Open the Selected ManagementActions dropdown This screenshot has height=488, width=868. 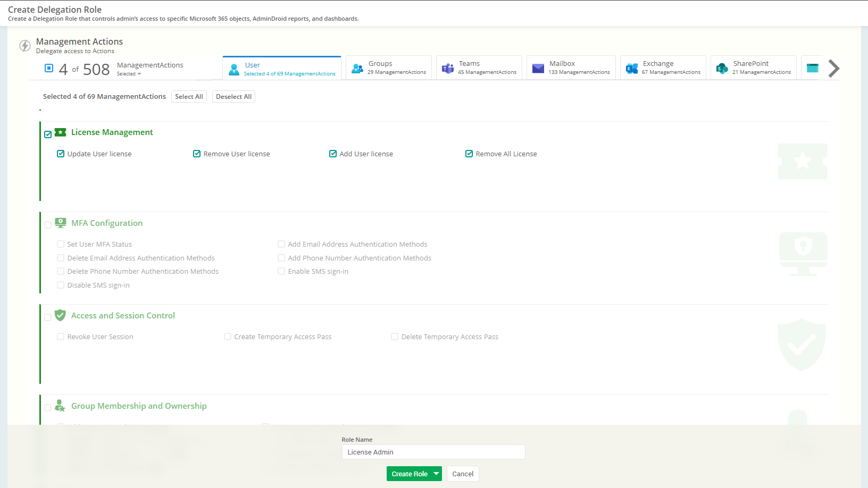129,74
